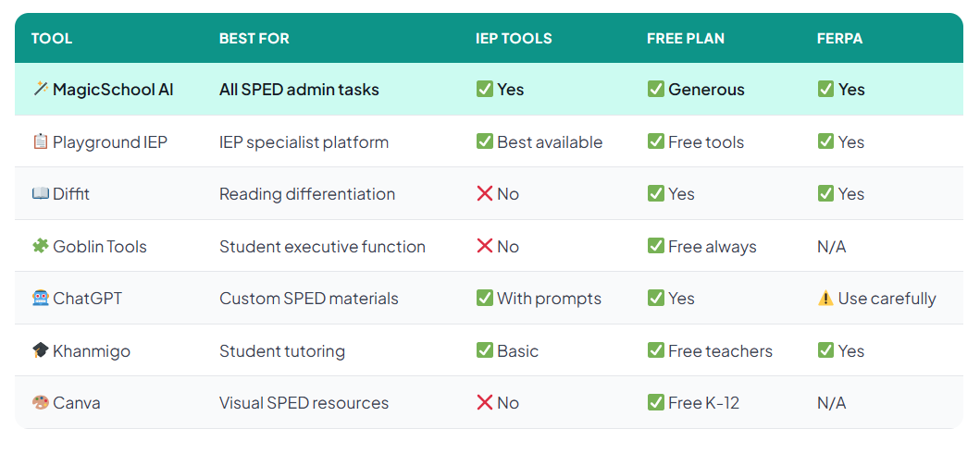980x453 pixels.
Task: Select the Playground IEP tool name
Action: pyautogui.click(x=110, y=142)
